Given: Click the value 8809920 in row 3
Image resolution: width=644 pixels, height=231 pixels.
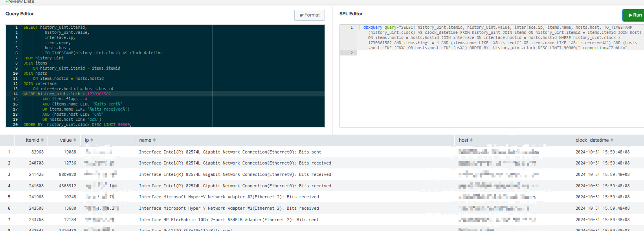Looking at the screenshot, I should [68, 174].
